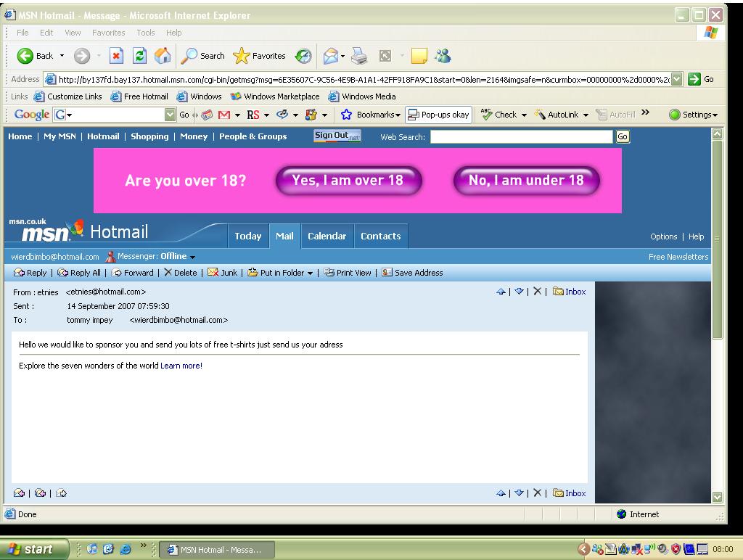Open the File menu
This screenshot has height=560, width=743.
pos(22,33)
